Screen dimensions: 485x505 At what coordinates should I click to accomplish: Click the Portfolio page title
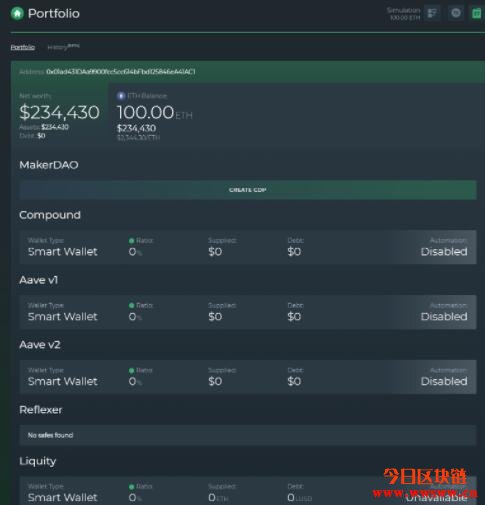click(54, 14)
